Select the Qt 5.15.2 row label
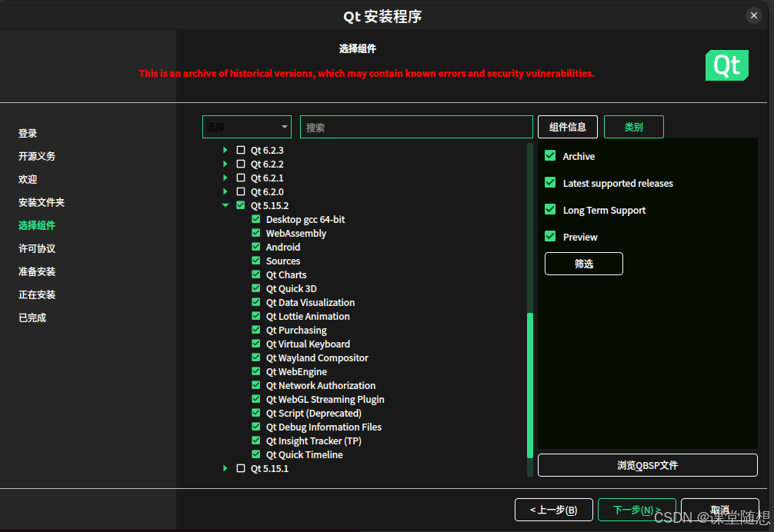Screen dimensions: 774x532 click(269, 205)
